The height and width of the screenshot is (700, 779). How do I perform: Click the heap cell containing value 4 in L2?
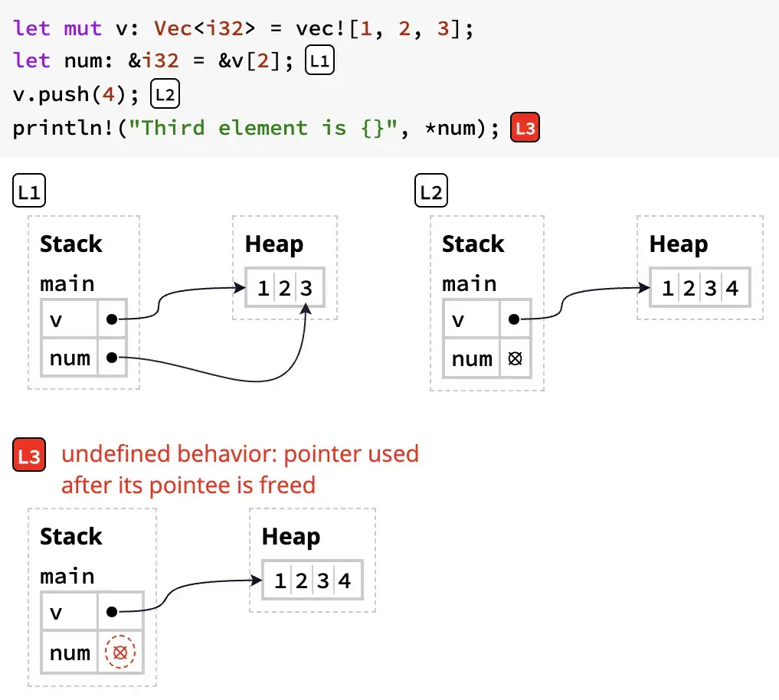(x=729, y=287)
